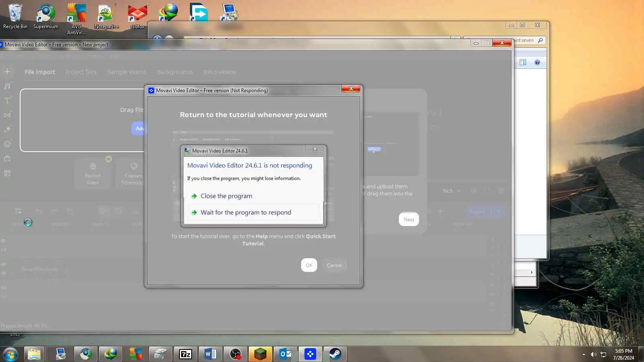Screen dimensions: 644x362
Task: Click the Windows Start orb
Action: [x=10, y=354]
